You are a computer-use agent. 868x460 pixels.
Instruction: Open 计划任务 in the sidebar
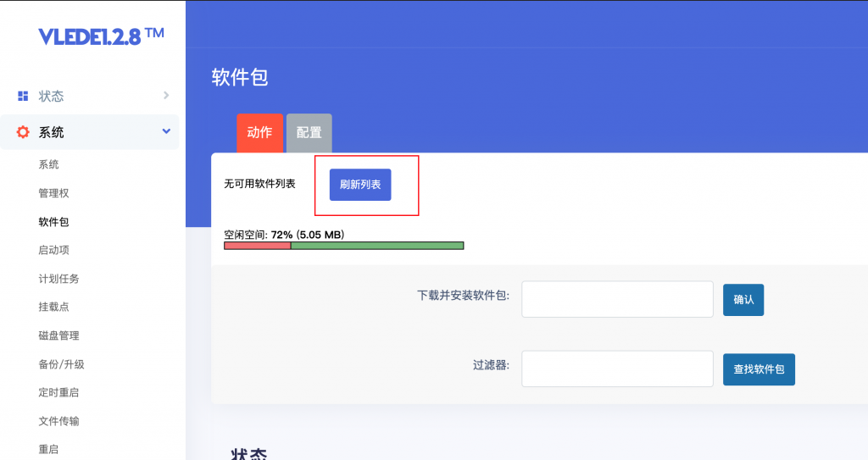click(x=58, y=279)
